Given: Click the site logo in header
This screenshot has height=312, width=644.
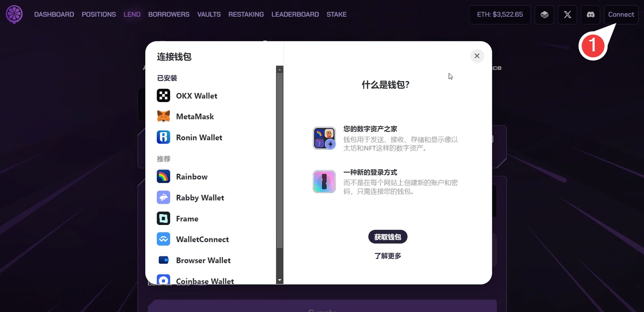Looking at the screenshot, I should (x=14, y=14).
